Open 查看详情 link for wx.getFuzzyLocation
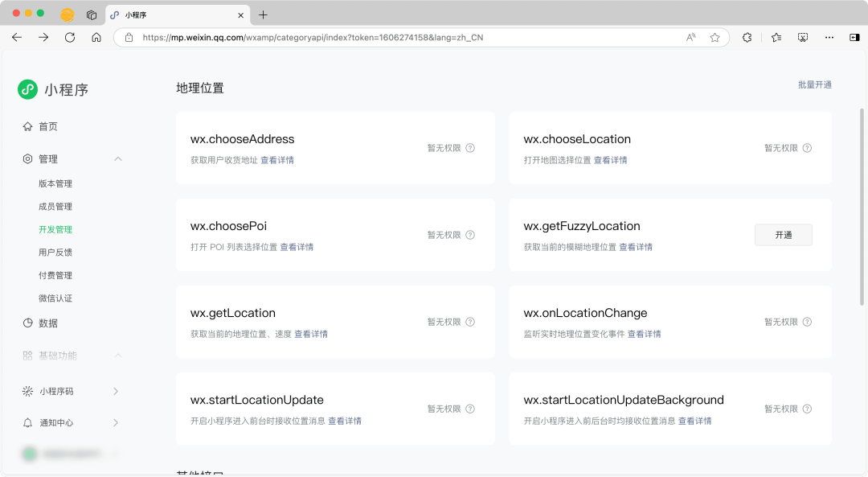The width and height of the screenshot is (868, 477). point(636,247)
